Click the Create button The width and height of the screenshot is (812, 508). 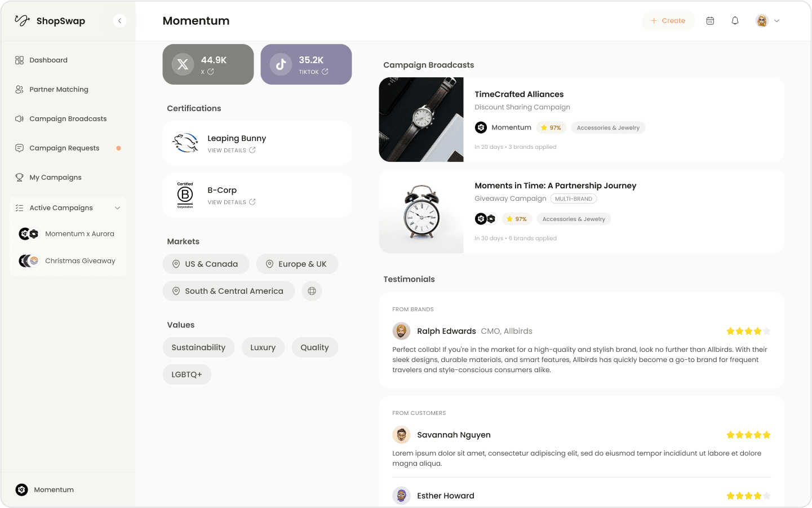[x=668, y=20]
